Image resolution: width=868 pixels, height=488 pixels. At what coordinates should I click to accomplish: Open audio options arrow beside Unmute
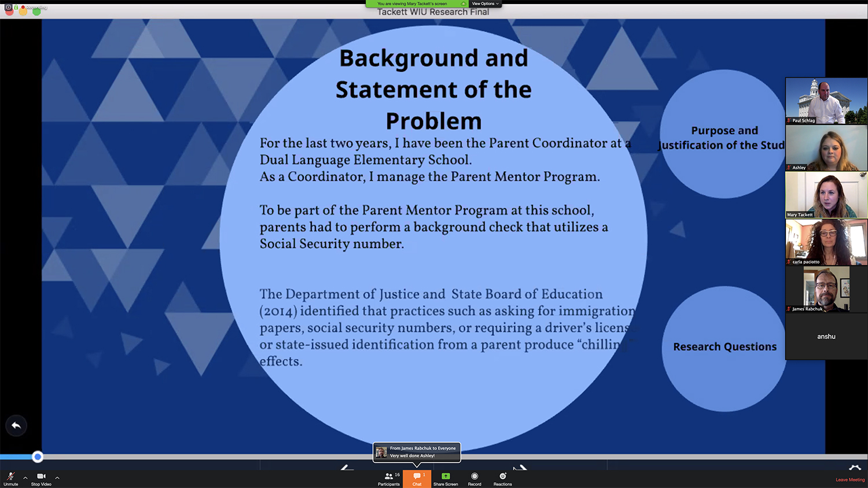pos(25,478)
